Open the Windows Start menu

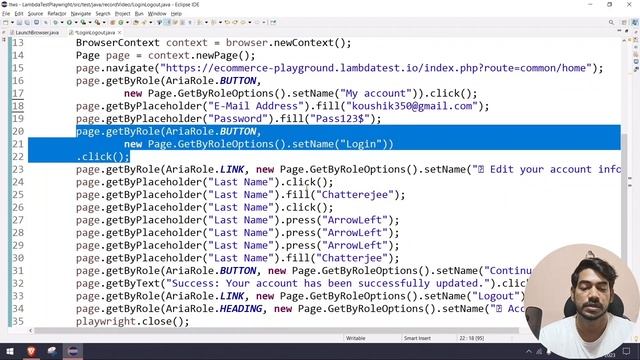pyautogui.click(x=10, y=351)
